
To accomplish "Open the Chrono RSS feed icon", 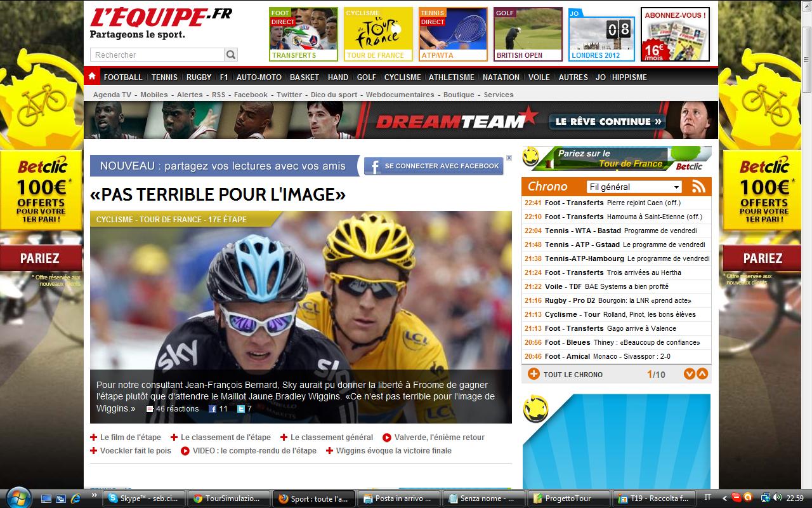I will [698, 187].
